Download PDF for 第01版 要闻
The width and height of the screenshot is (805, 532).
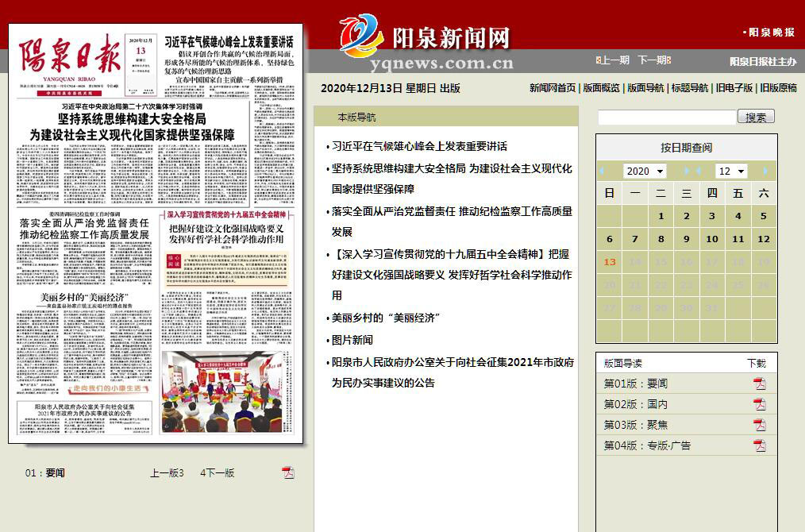pos(760,384)
